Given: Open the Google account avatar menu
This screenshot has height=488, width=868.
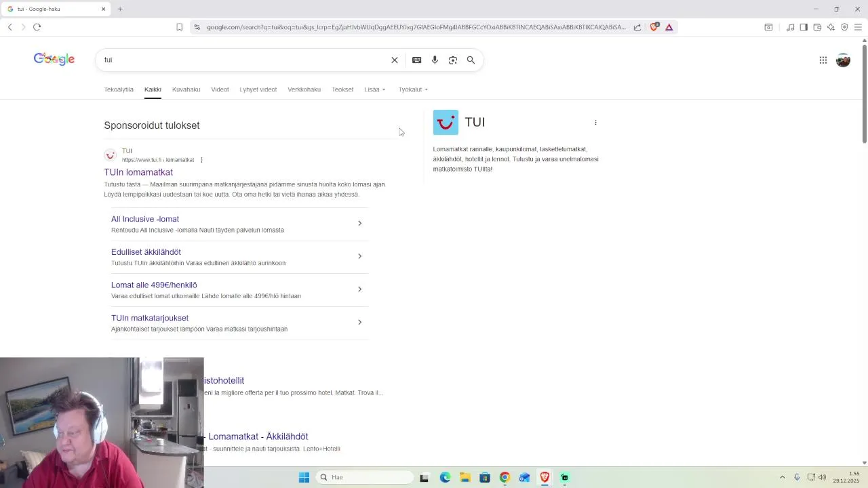Looking at the screenshot, I should click(843, 60).
